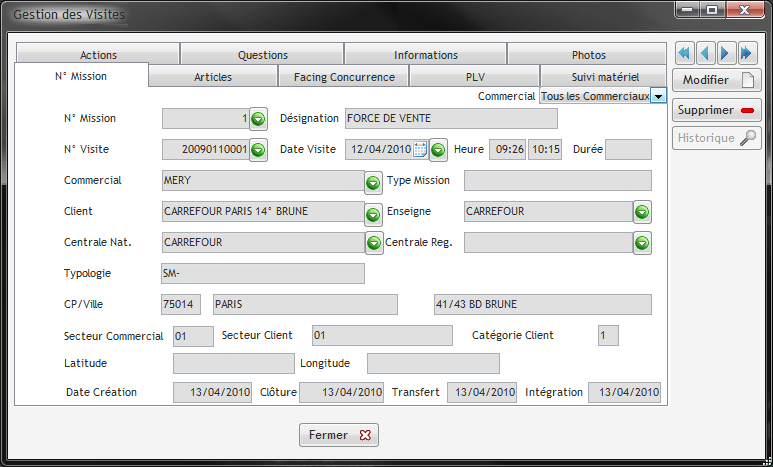
Task: Click green lookup button beside Enseigne field
Action: [x=642, y=212]
